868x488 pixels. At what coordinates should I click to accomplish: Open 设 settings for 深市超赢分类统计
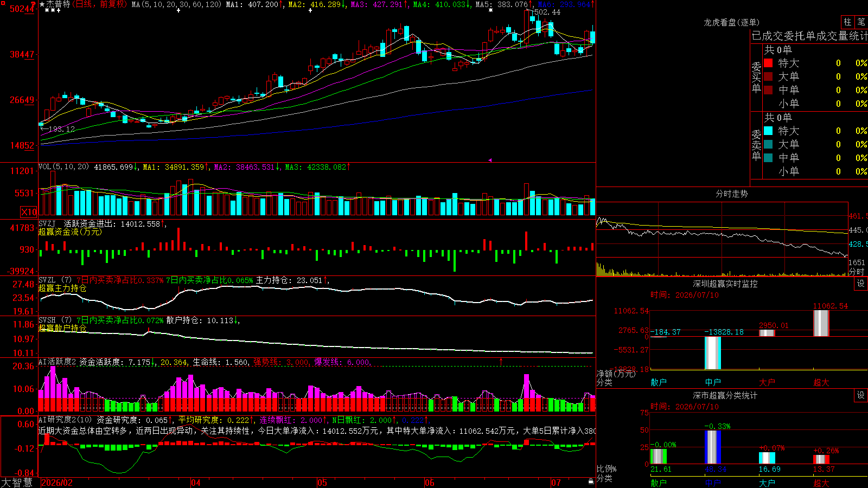[860, 395]
